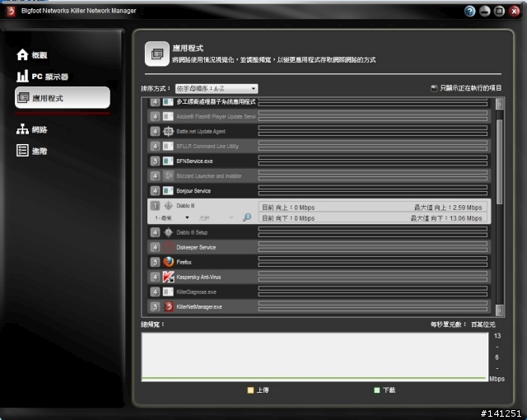Image resolution: width=527 pixels, height=420 pixels.
Task: Select the KillerDiagnose.exe row
Action: 319,292
